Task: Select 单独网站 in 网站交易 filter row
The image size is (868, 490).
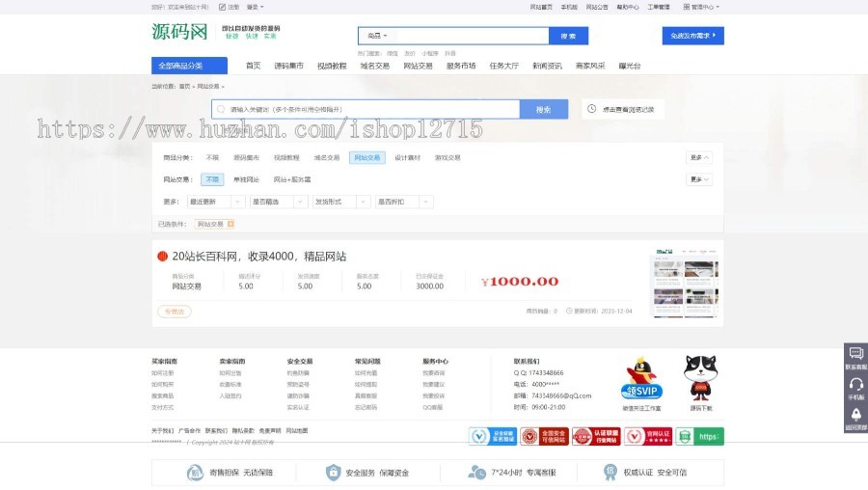Action: point(246,179)
